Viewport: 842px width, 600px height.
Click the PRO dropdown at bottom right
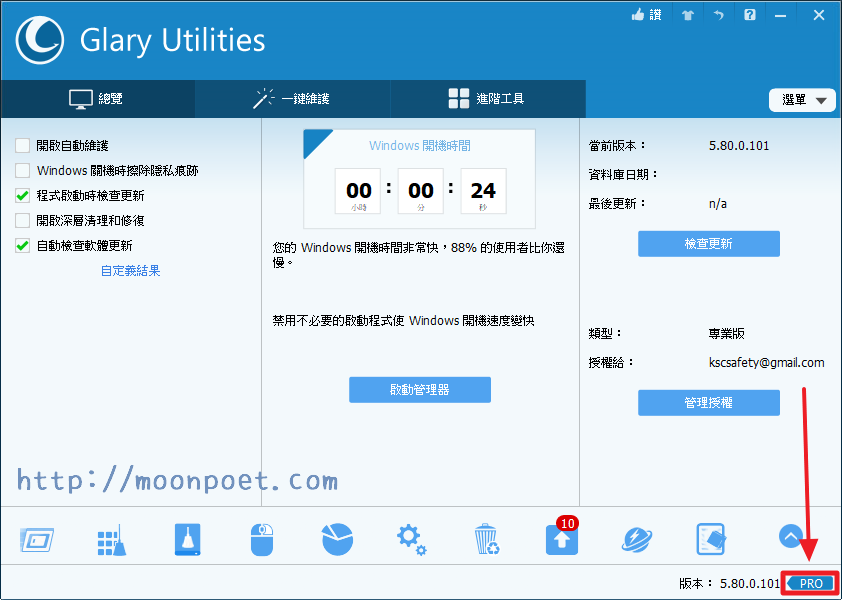[x=808, y=583]
